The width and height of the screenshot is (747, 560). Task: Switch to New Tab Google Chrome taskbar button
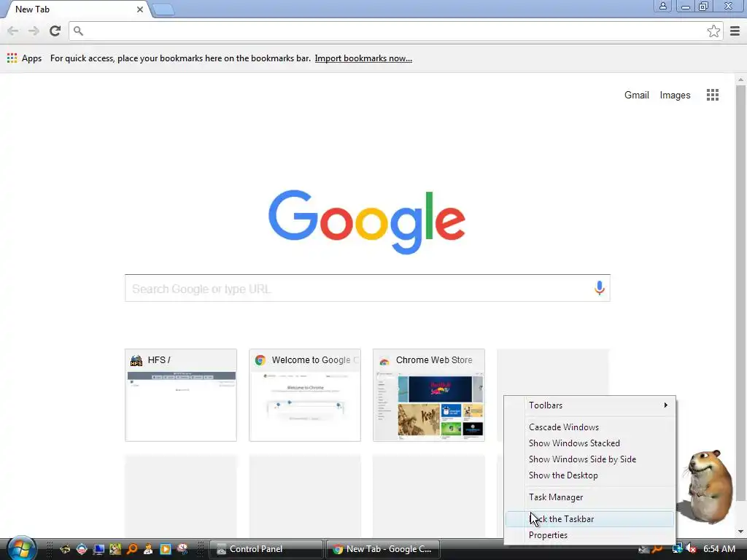tap(383, 549)
